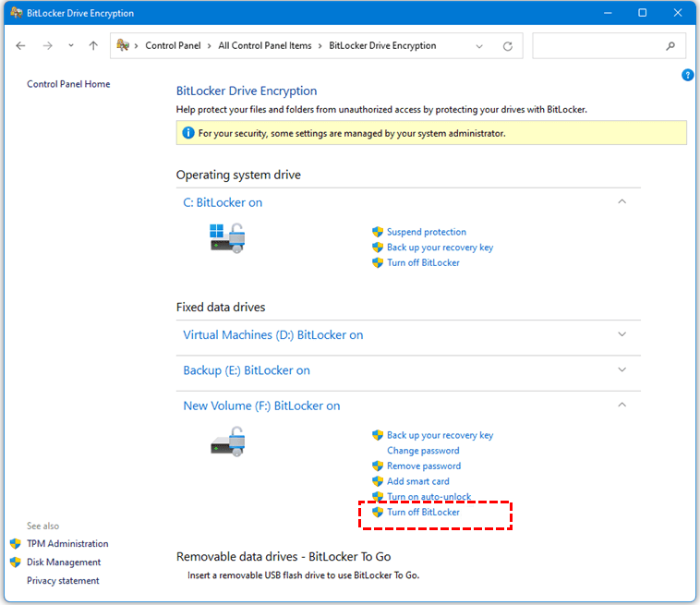Click shield icon beside Add smart card
Screen dimensions: 700x605
[x=378, y=481]
